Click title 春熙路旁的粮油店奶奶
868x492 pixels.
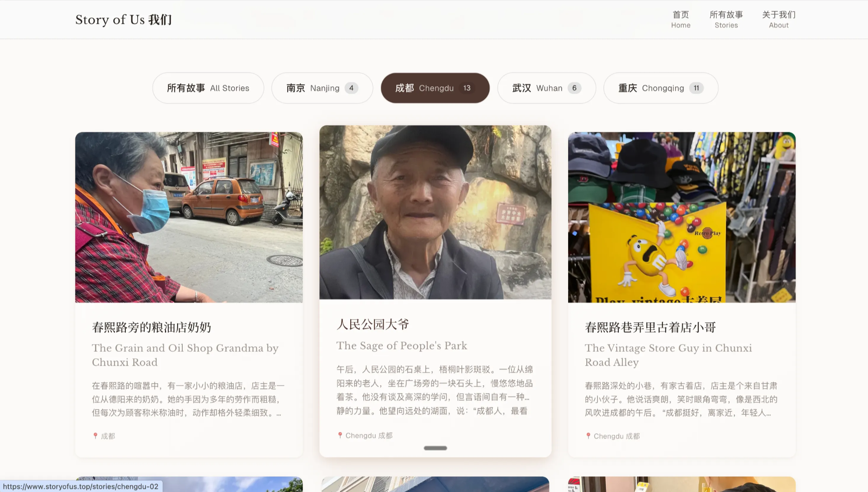tap(151, 327)
